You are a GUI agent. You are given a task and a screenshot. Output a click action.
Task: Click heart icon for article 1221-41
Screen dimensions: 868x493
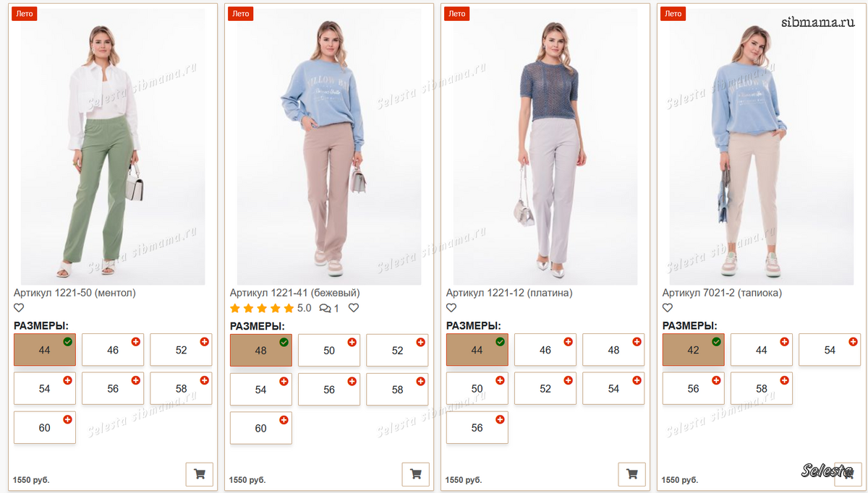point(354,308)
